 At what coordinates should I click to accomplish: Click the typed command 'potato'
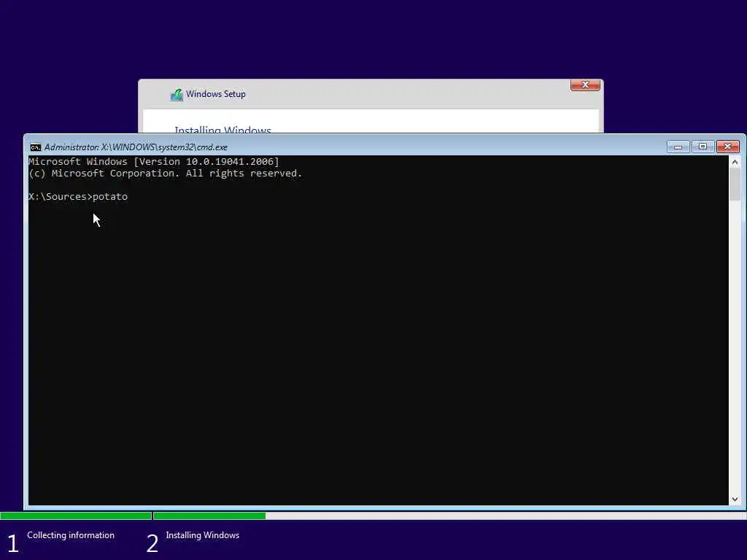[x=110, y=197]
